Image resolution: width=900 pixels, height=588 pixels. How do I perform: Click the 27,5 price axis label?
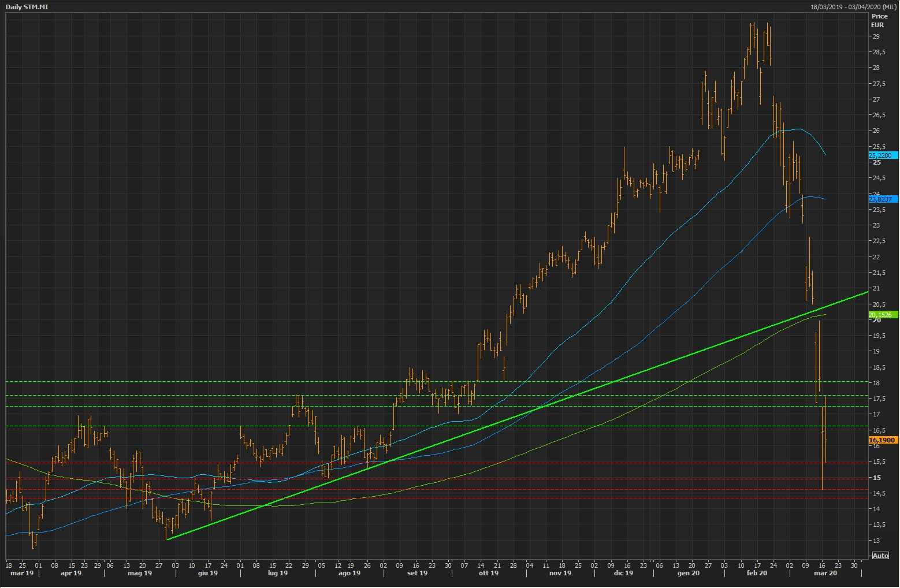879,84
